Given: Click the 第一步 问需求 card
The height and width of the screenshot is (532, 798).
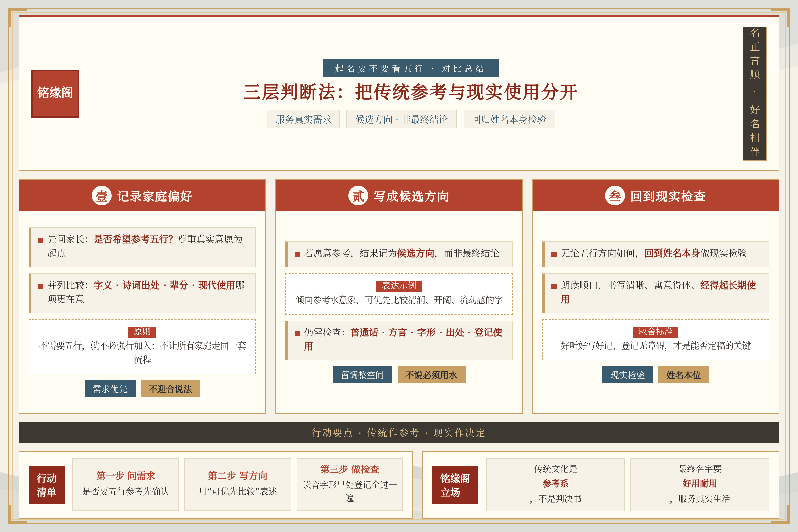Looking at the screenshot, I should 126,484.
